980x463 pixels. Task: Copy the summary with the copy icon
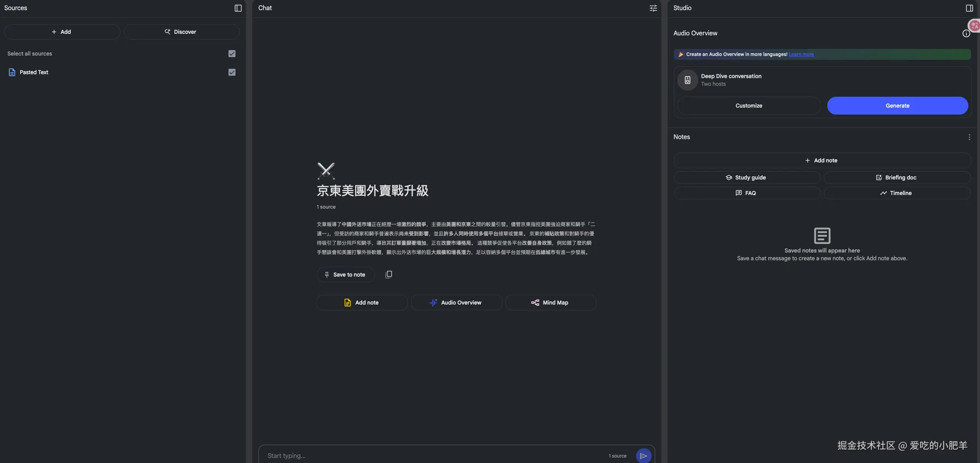pyautogui.click(x=388, y=275)
